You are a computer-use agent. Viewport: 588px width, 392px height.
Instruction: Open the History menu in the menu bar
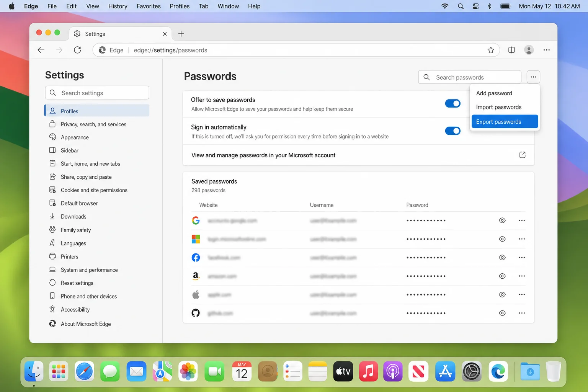(118, 6)
